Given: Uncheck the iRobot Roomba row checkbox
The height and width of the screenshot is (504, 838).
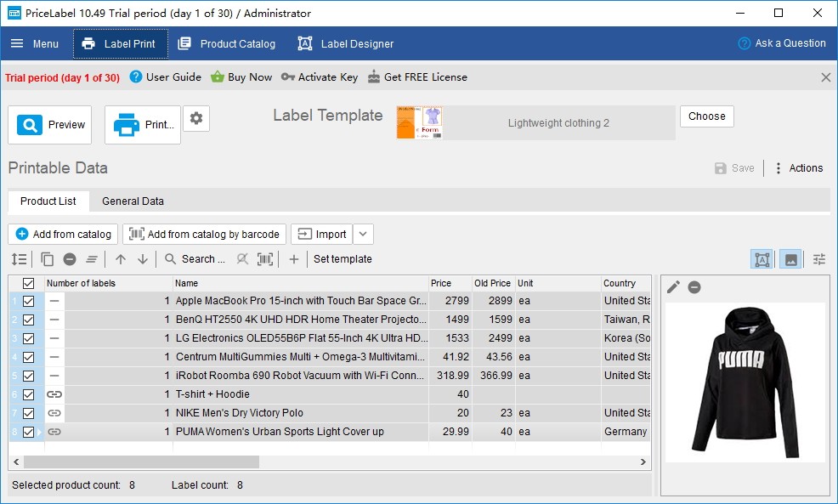Looking at the screenshot, I should [x=28, y=376].
